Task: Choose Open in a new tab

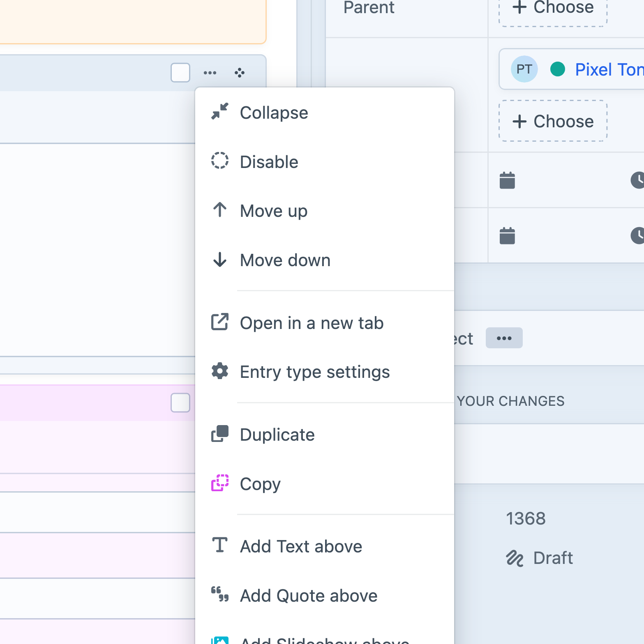Action: [x=325, y=323]
